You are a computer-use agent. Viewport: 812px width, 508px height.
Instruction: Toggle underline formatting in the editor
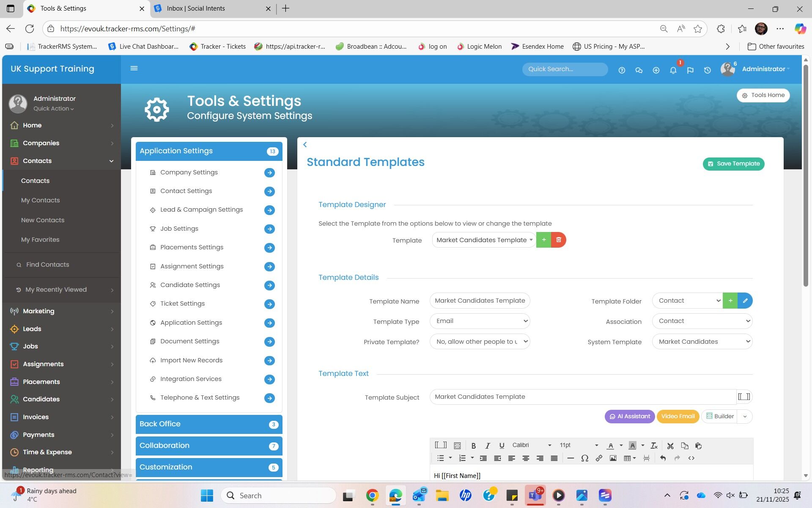point(502,446)
